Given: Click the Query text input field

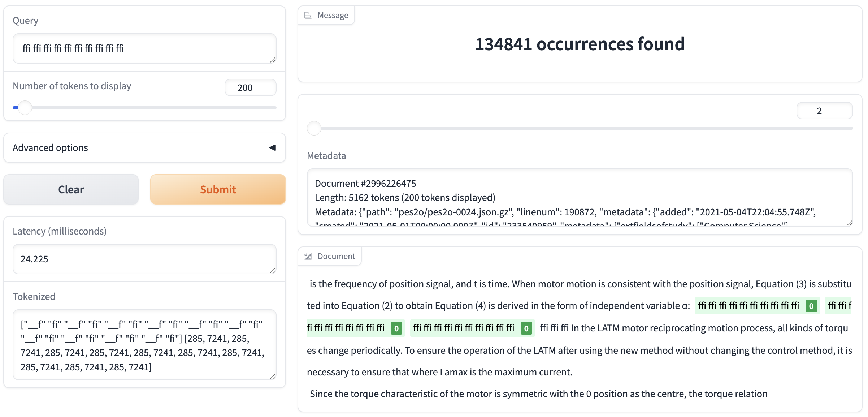Looking at the screenshot, I should (144, 48).
